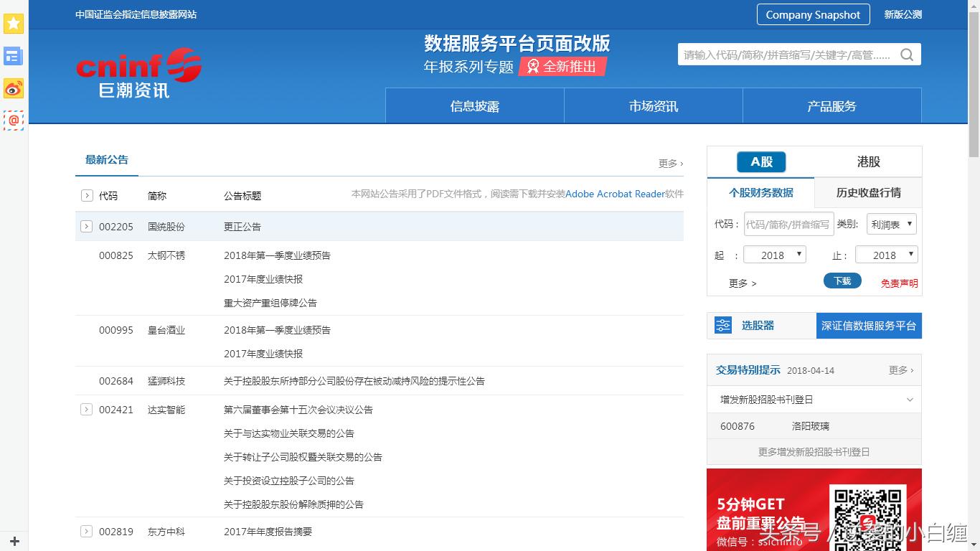Screen dimensions: 980x551
Task: Share to Weibo via the sidebar icon
Action: 13,89
